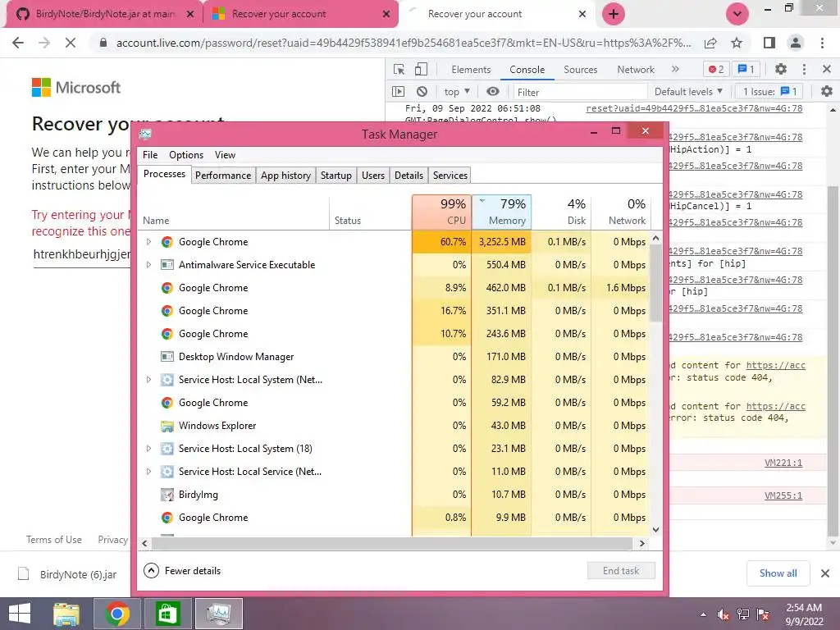This screenshot has height=630, width=840.
Task: Click Show all downloads button
Action: 778,573
